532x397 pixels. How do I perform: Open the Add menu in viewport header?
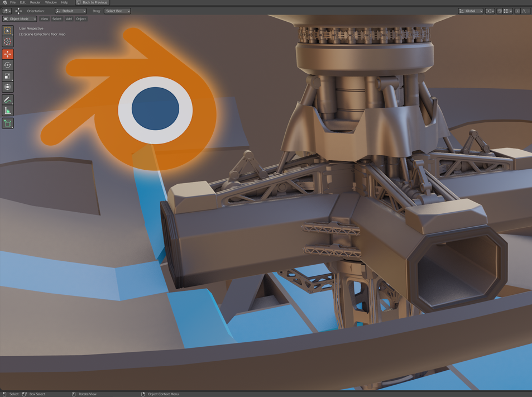[69, 19]
